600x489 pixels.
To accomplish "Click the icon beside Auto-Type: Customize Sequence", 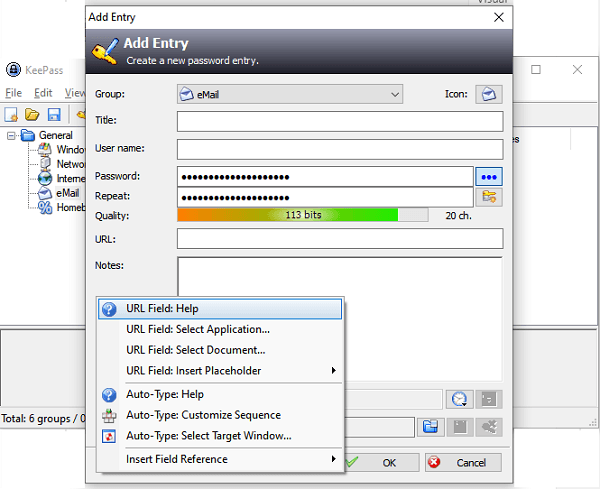I will click(109, 416).
